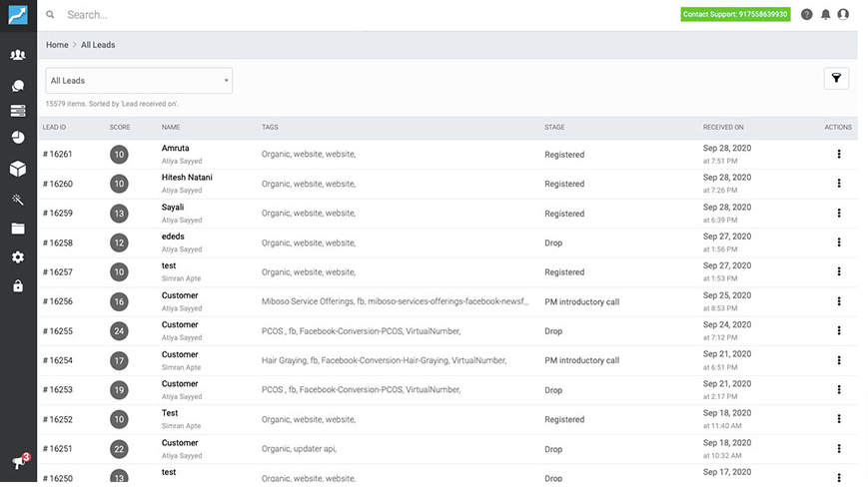The height and width of the screenshot is (499, 868).
Task: Open the user profile avatar menu
Action: pyautogui.click(x=843, y=15)
